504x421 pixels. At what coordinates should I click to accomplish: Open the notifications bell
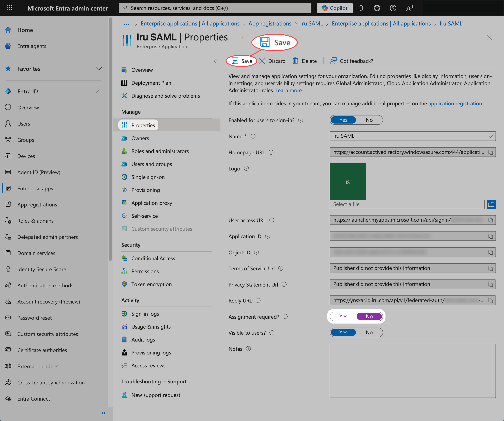tap(360, 8)
